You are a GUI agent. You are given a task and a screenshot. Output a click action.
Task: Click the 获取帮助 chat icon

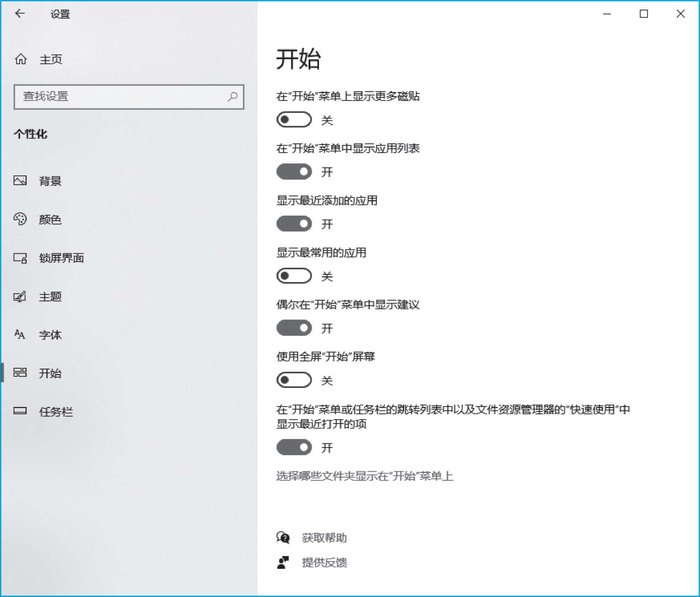point(283,538)
